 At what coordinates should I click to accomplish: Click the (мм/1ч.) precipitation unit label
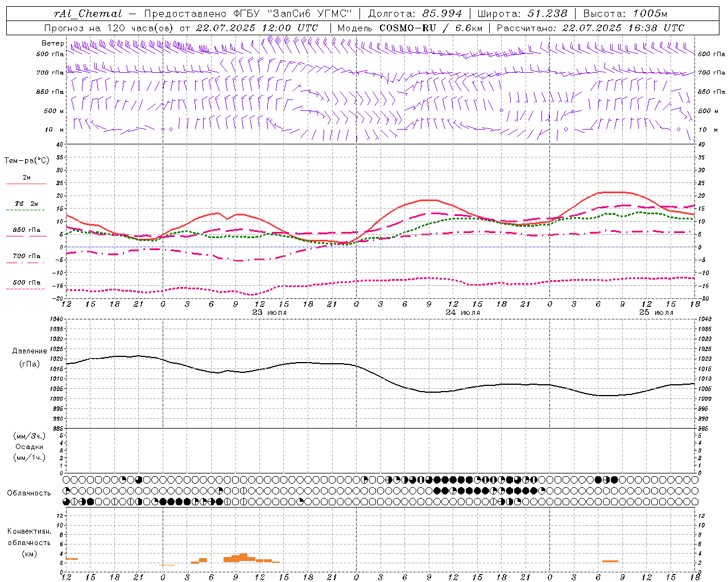click(x=30, y=458)
